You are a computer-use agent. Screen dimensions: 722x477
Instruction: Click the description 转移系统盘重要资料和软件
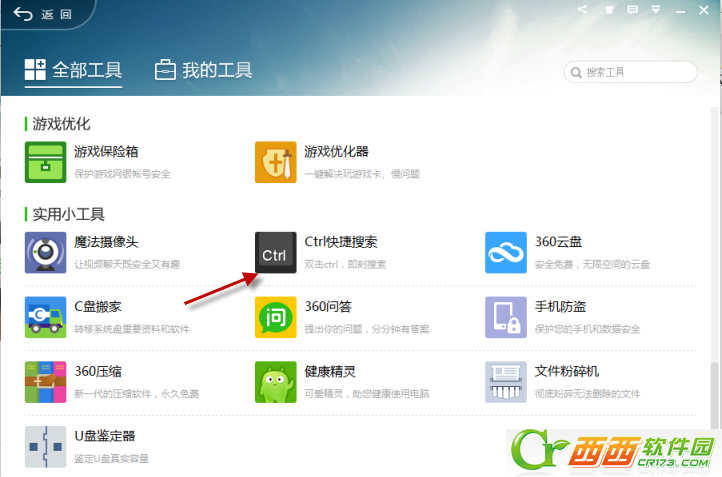click(132, 329)
